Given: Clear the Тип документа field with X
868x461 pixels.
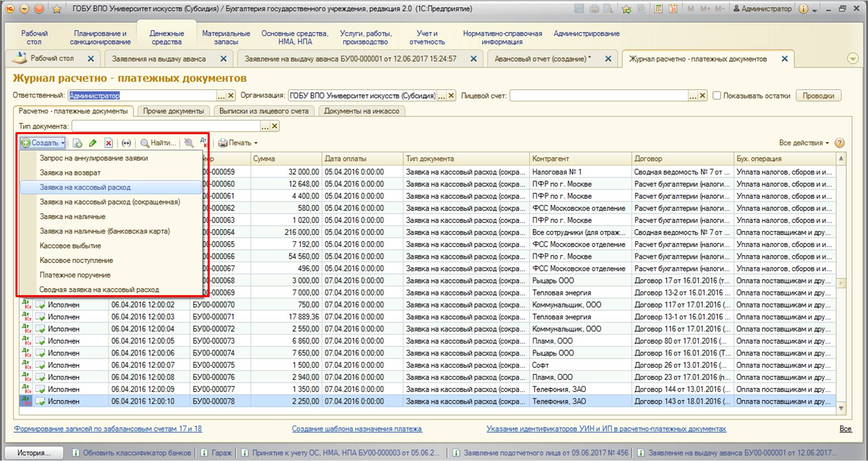Looking at the screenshot, I should pos(275,126).
